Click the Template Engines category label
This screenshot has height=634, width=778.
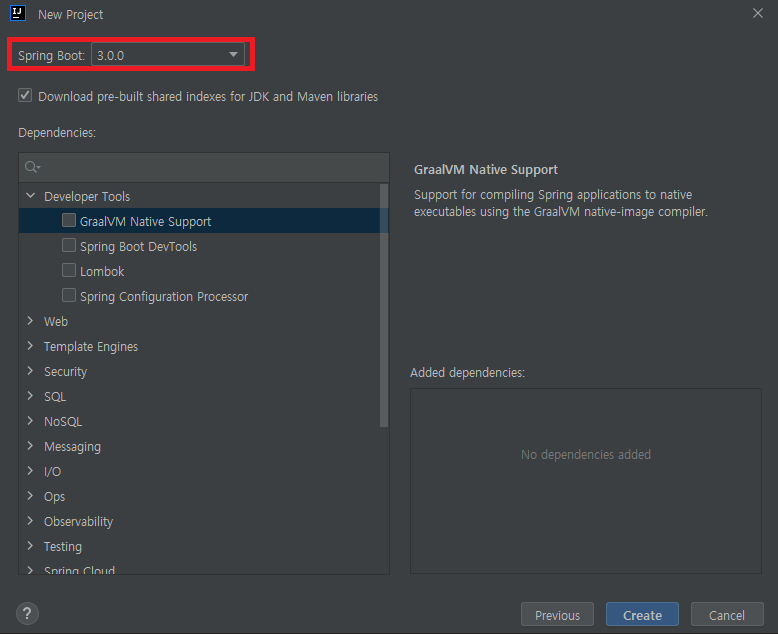click(x=91, y=346)
